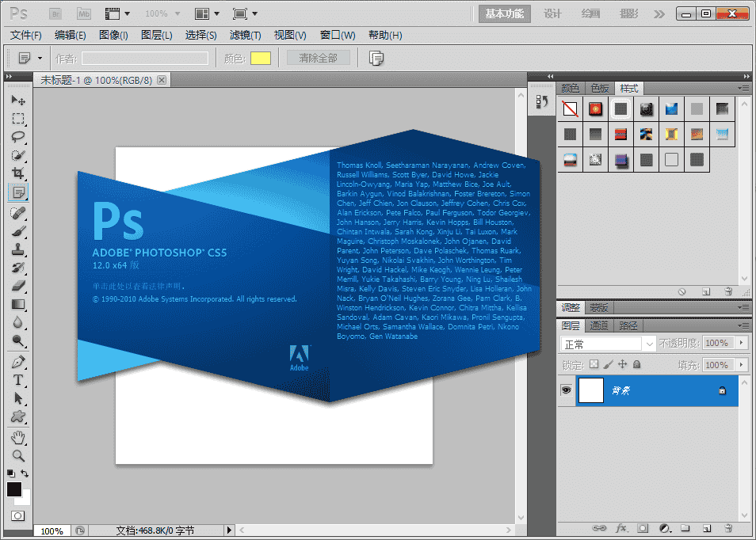Image resolution: width=756 pixels, height=540 pixels.
Task: Switch to the 设计 workspace
Action: click(x=552, y=13)
